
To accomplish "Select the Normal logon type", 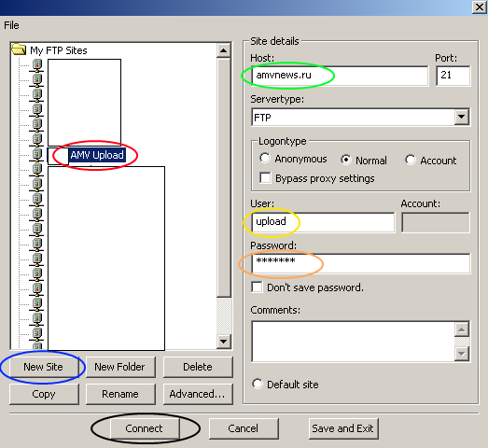I will pos(346,160).
